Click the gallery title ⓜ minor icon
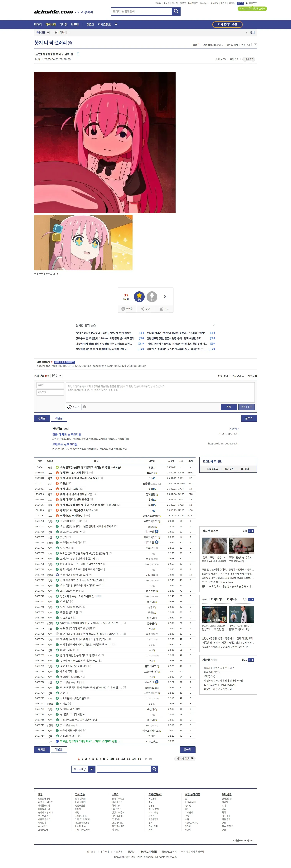Viewport: 291px width, 868px height. tap(70, 43)
